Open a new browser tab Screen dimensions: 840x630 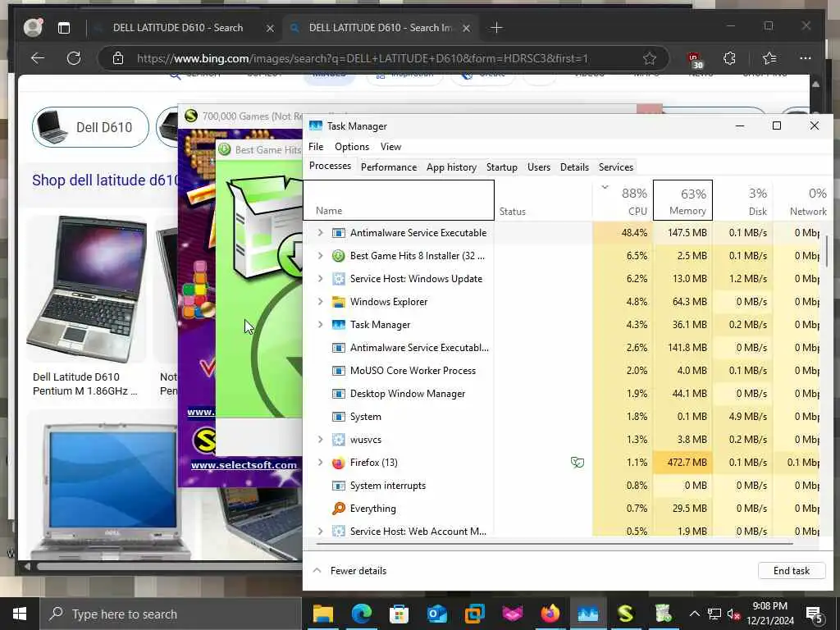[496, 28]
